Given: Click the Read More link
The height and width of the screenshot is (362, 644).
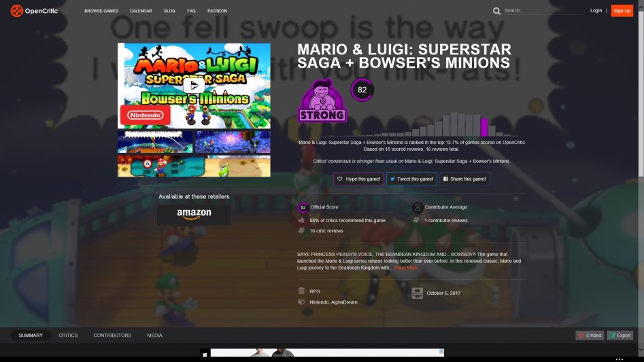Looking at the screenshot, I should [x=406, y=268].
